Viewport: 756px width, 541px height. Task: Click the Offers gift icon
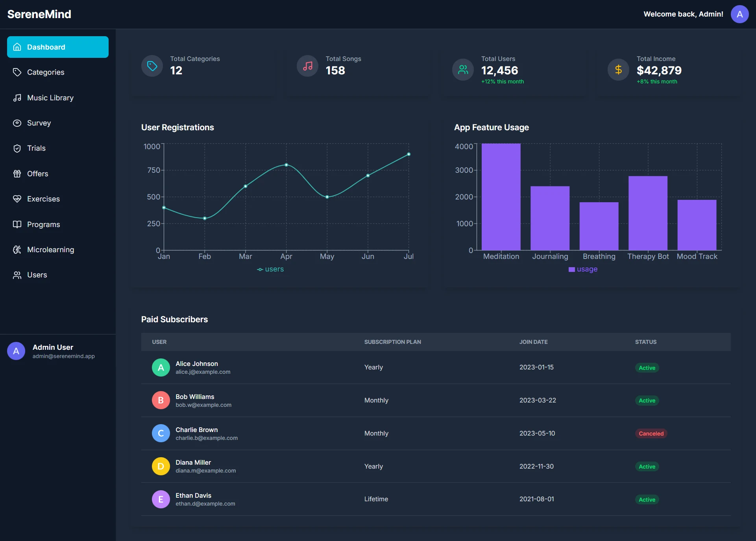point(17,174)
